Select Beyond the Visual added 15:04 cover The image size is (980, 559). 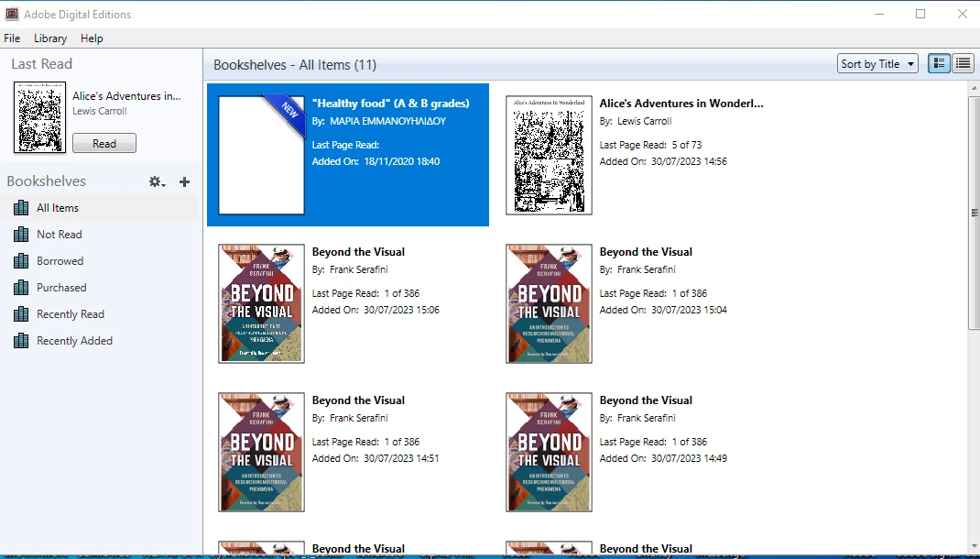(549, 303)
